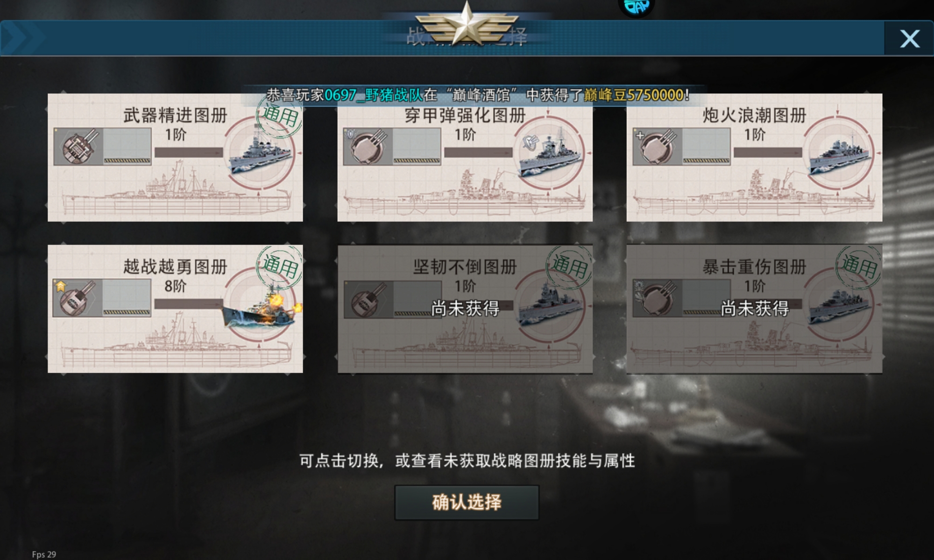
Task: Select the locked 暴击重伤图册 card
Action: 754,309
